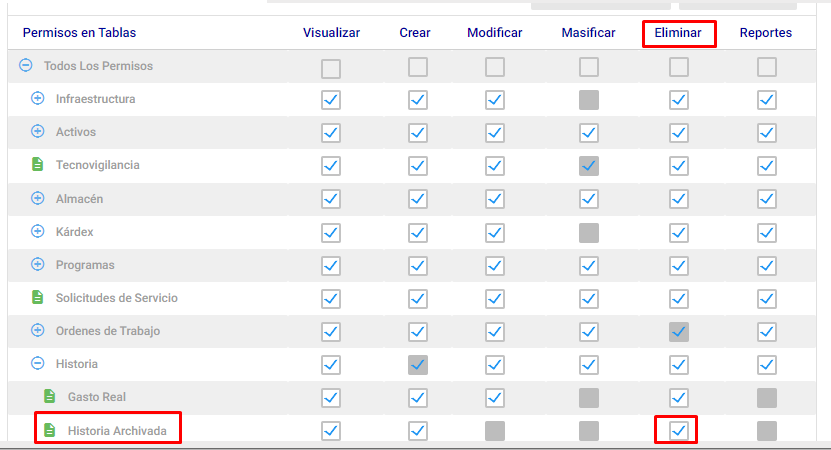This screenshot has width=831, height=450.
Task: Uncheck Eliminar for Historia Archivada
Action: tap(678, 431)
